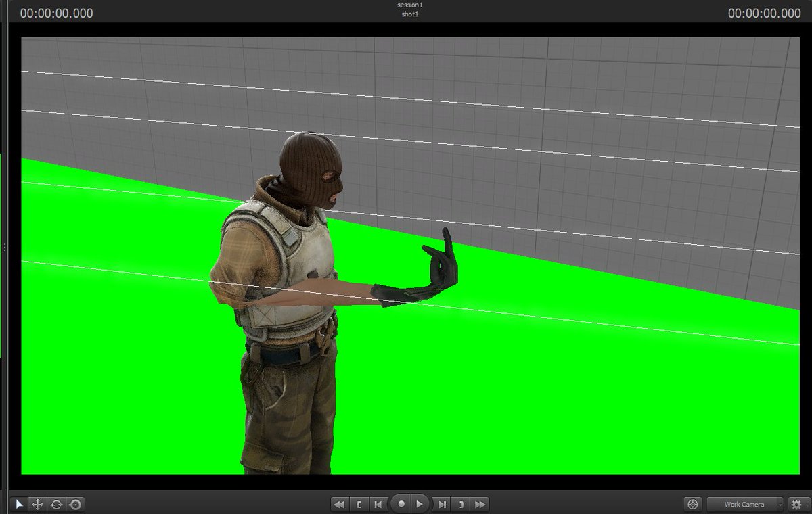Play the current shot
This screenshot has width=812, height=514.
click(x=420, y=504)
